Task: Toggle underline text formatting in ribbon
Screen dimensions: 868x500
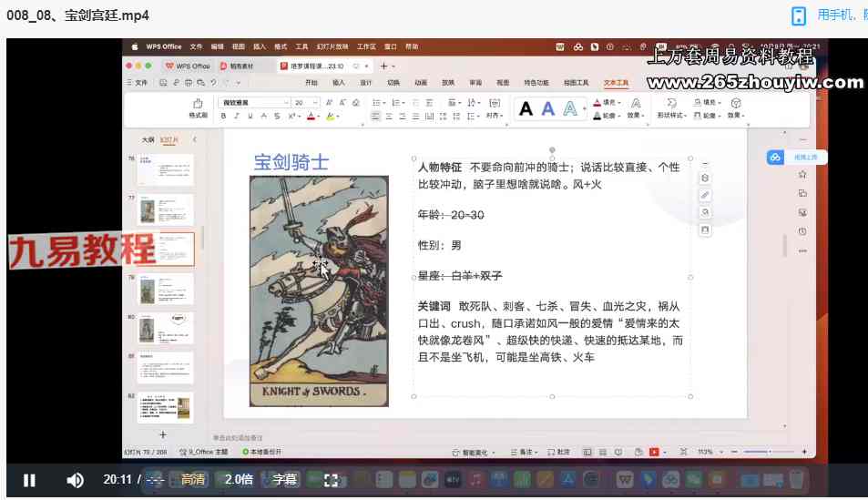Action: [x=250, y=117]
